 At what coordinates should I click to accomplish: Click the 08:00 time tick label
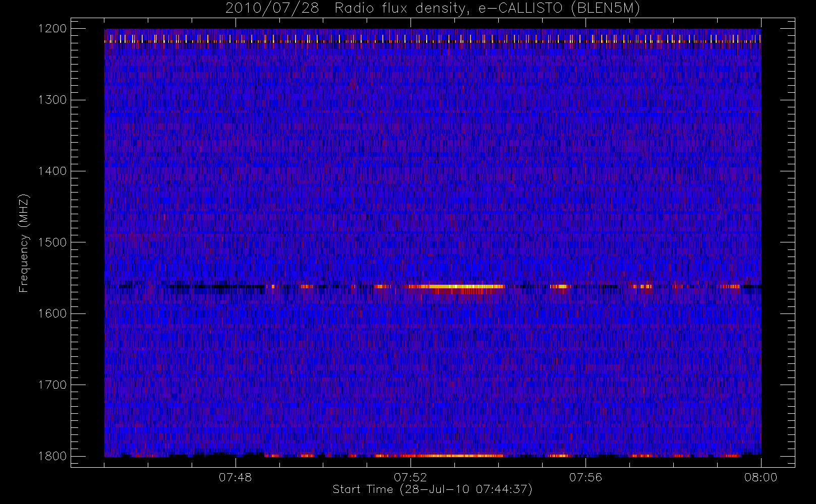pyautogui.click(x=761, y=477)
